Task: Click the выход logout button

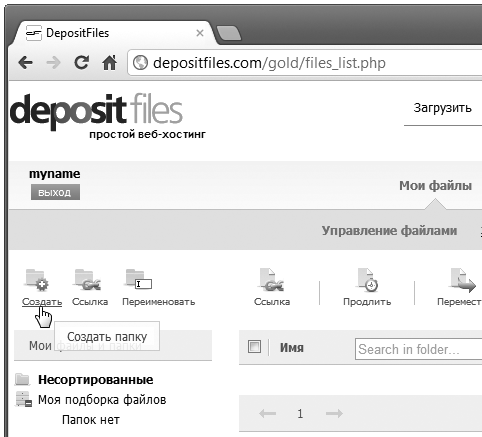Action: 55,192
